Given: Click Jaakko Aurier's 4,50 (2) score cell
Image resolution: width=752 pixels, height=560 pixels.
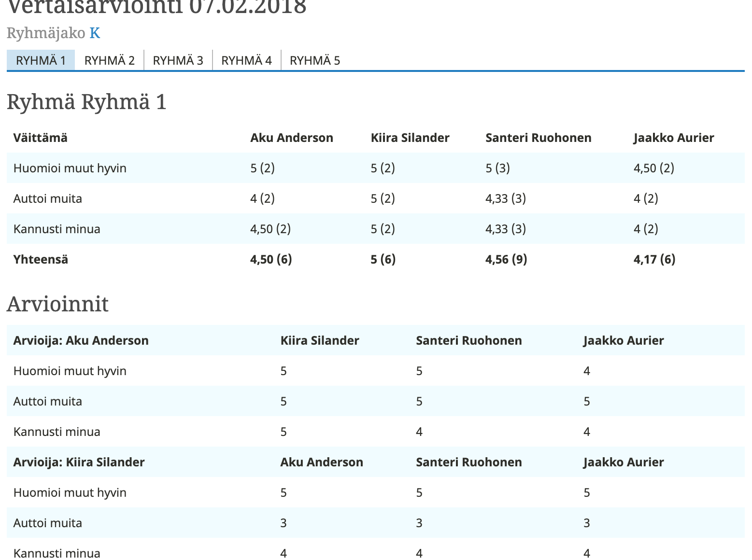Looking at the screenshot, I should (x=653, y=168).
